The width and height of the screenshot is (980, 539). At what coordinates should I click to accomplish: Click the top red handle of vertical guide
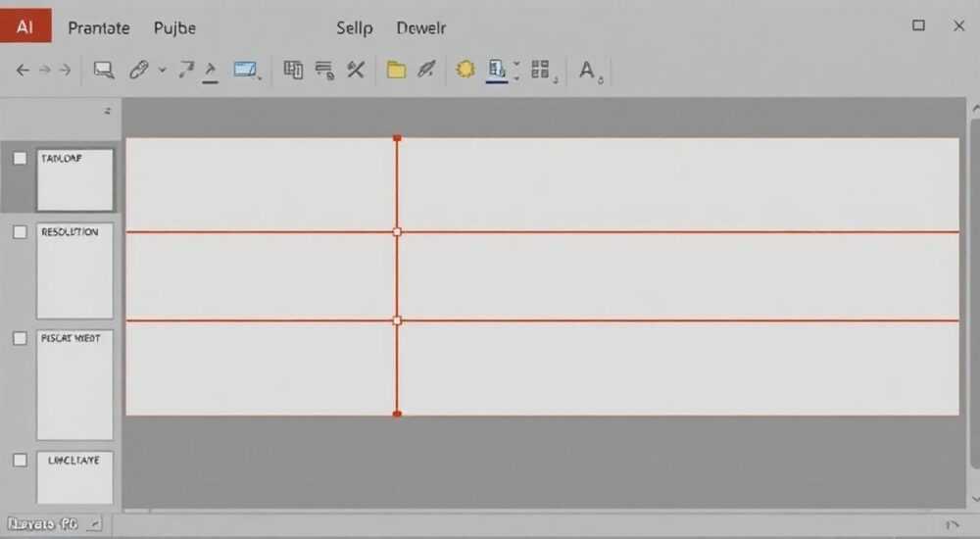[397, 138]
